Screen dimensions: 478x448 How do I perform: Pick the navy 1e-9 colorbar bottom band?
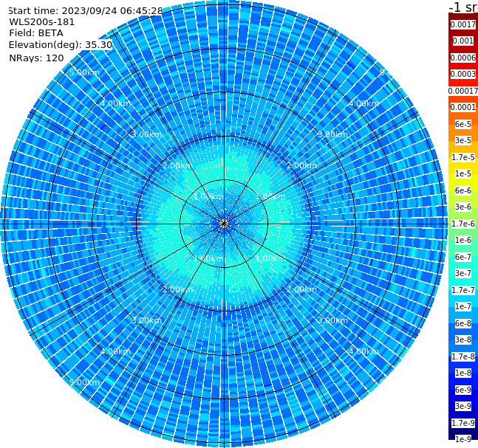tap(463, 439)
